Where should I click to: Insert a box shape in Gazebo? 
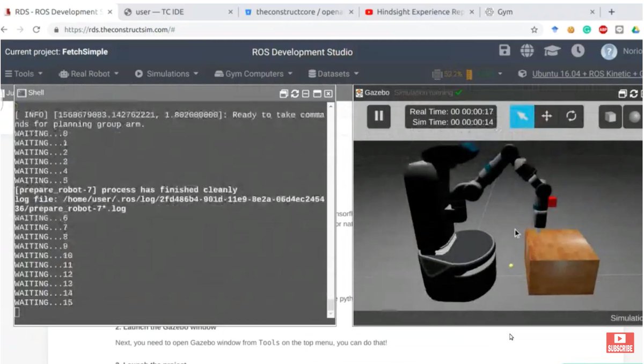(x=610, y=118)
